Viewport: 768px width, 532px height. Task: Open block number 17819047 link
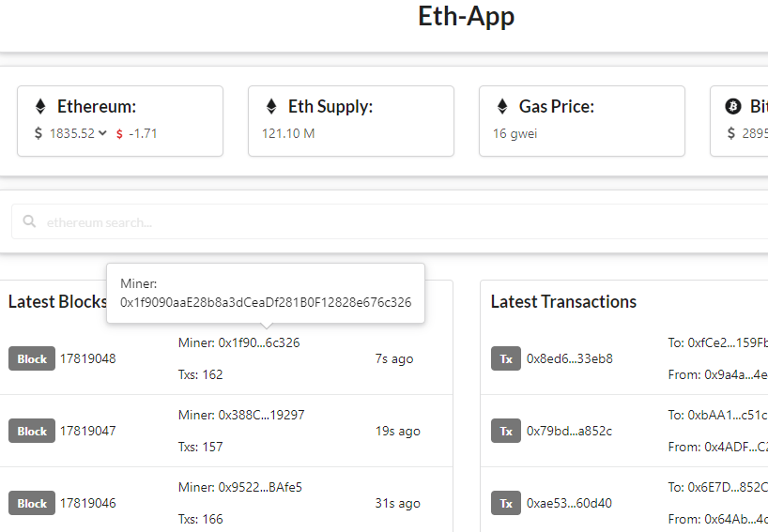87,431
